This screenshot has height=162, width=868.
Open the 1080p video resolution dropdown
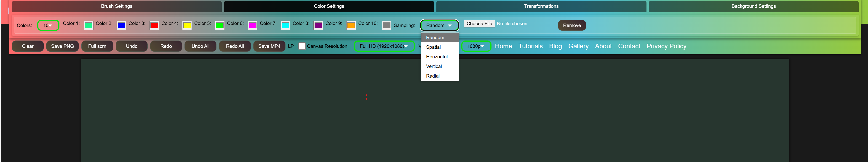(476, 46)
